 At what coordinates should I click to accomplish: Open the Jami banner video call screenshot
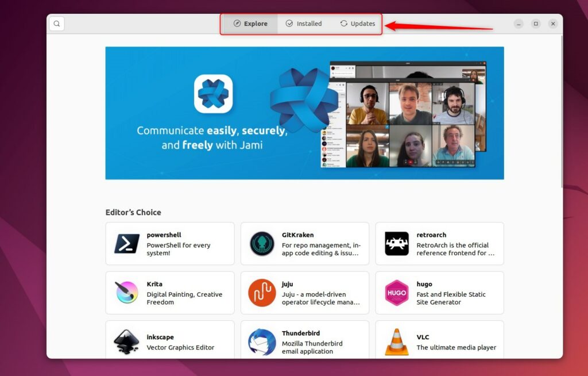(404, 114)
